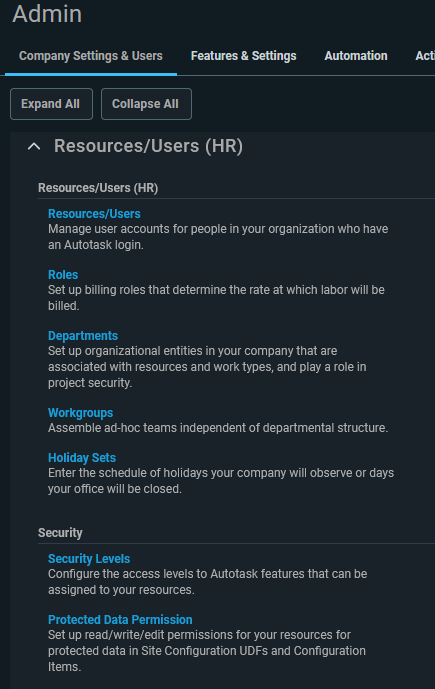Select the Company Settings & Users tab

coord(91,56)
